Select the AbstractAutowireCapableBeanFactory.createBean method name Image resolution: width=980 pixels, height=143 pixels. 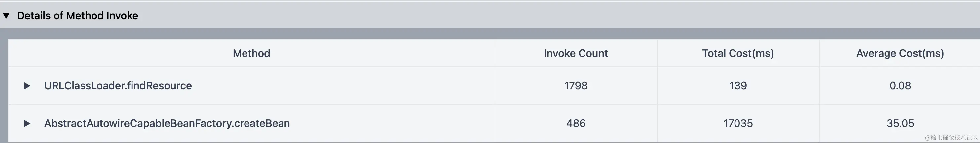tap(167, 123)
